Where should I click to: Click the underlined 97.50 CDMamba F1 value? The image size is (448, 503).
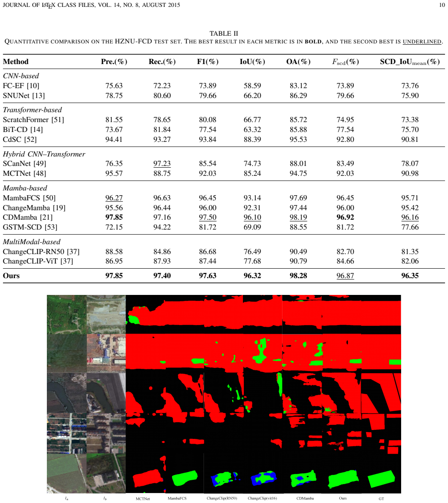point(208,218)
